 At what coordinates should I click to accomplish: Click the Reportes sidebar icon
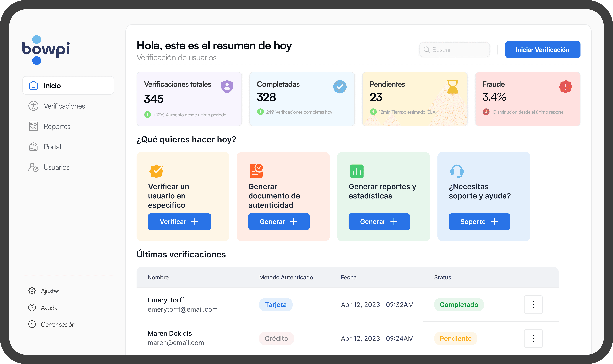click(x=33, y=126)
